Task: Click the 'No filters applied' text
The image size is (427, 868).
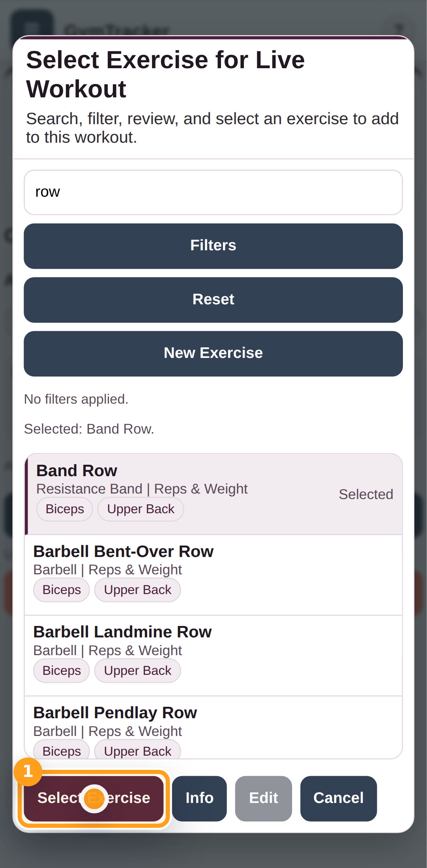Action: [x=76, y=399]
